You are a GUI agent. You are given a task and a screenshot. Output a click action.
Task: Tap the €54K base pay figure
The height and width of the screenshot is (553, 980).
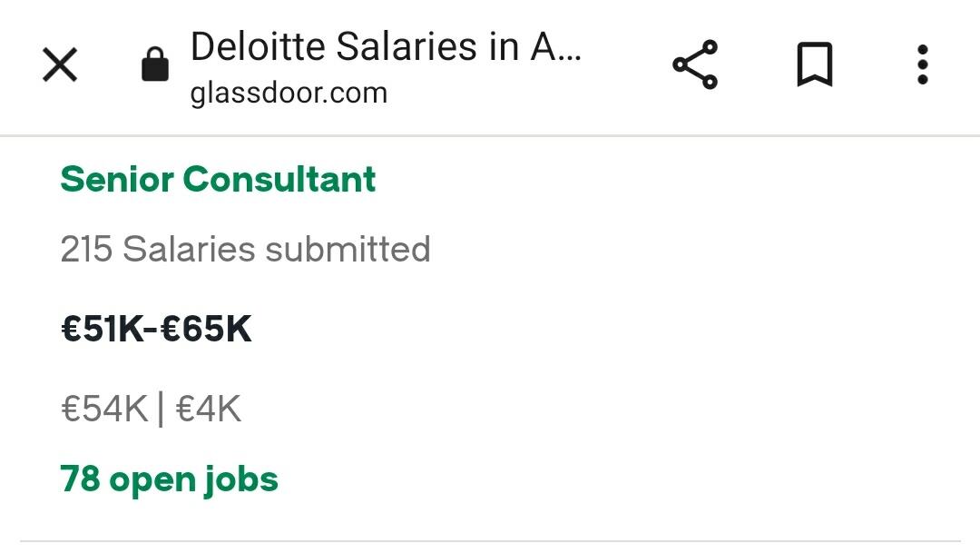(x=103, y=410)
